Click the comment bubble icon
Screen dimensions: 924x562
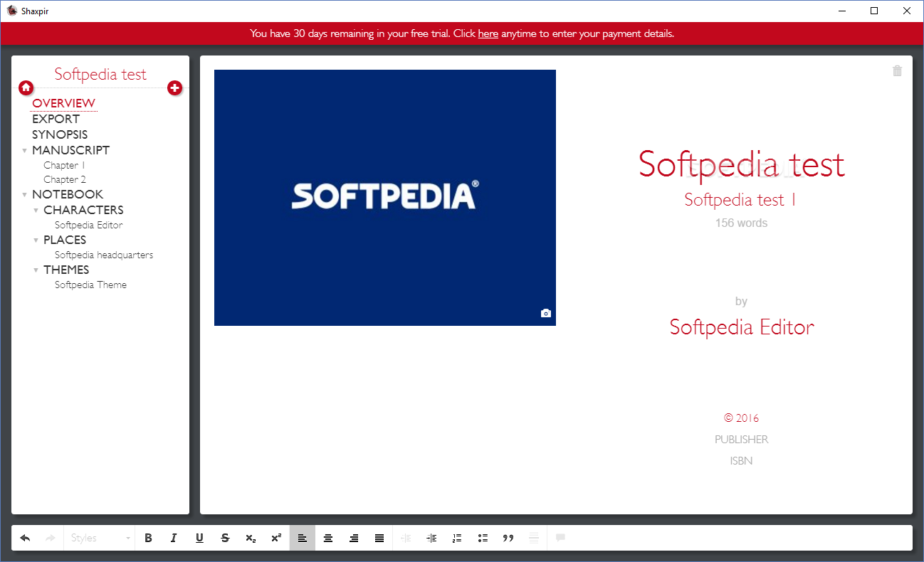(x=560, y=538)
